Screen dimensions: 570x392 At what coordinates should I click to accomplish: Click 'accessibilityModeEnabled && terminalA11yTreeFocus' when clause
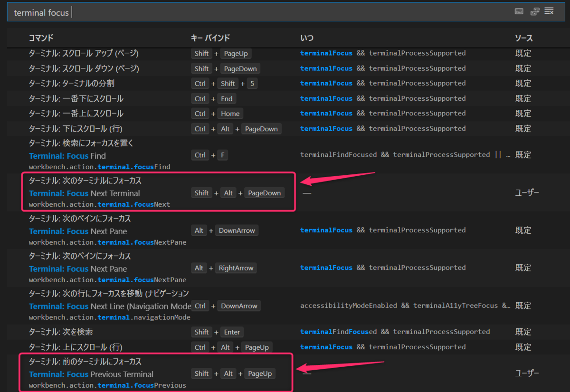[x=406, y=306]
